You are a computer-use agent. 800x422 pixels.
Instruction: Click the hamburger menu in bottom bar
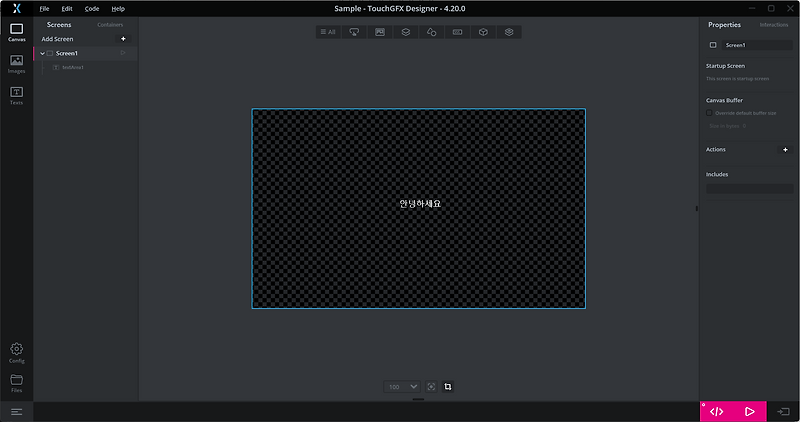pyautogui.click(x=16, y=412)
